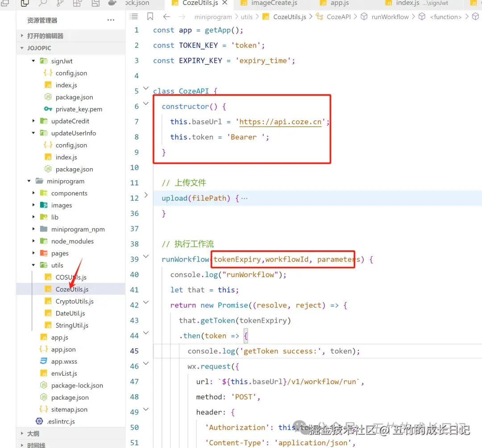Open CryptoUtils.js in the file tree

[75, 301]
